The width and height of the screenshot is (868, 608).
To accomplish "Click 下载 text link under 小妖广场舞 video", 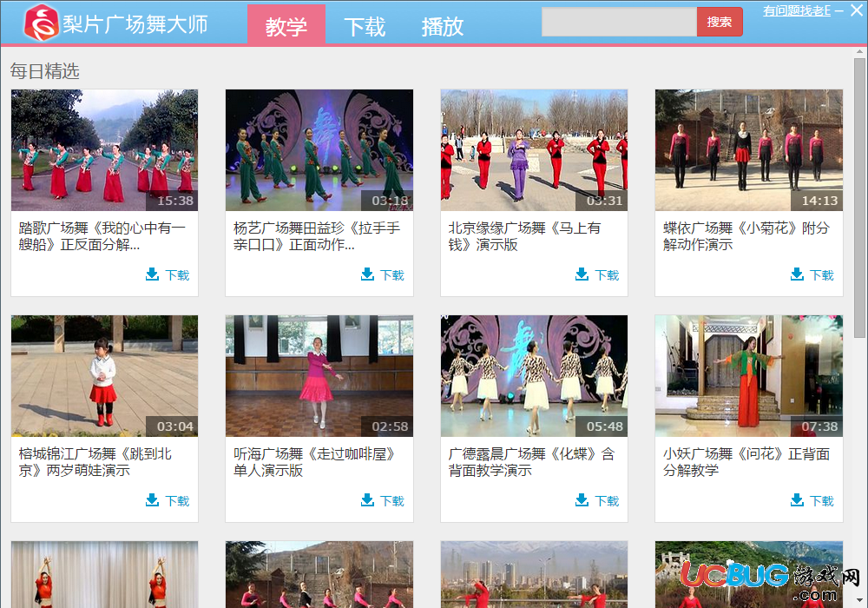I will (821, 501).
